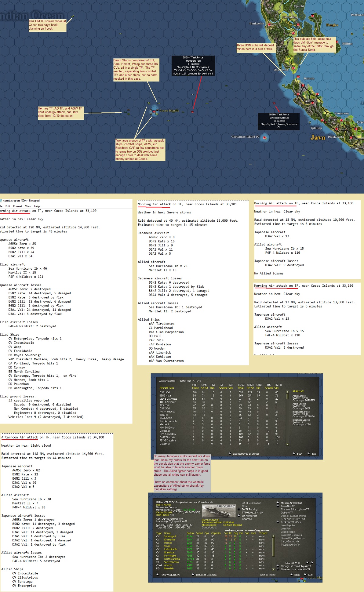
Task: Click the Benkoelen base icon on the map
Action: tap(269, 24)
